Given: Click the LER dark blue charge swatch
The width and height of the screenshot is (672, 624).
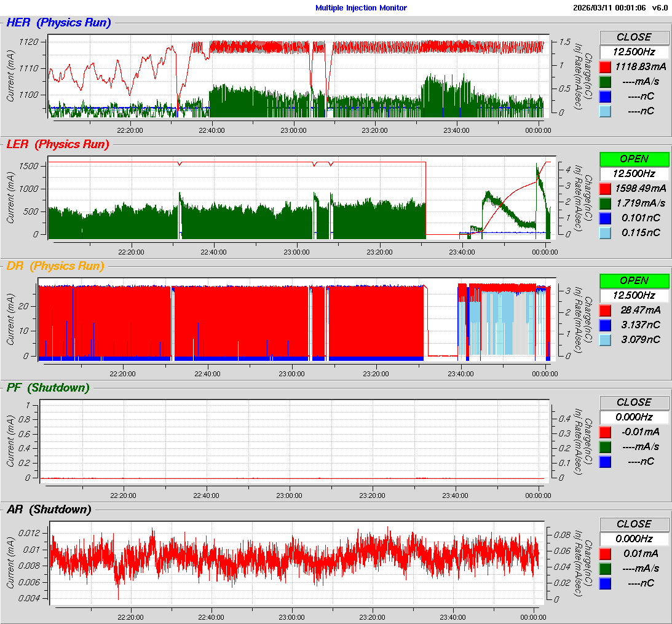Looking at the screenshot, I should coord(605,218).
